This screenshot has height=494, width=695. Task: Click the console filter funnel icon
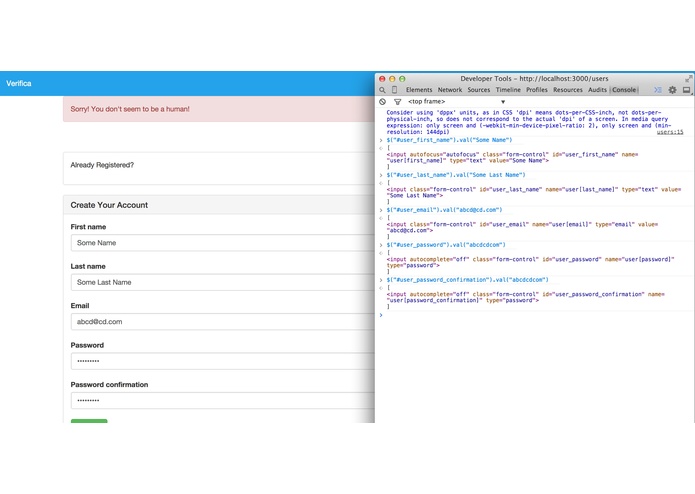click(x=398, y=102)
